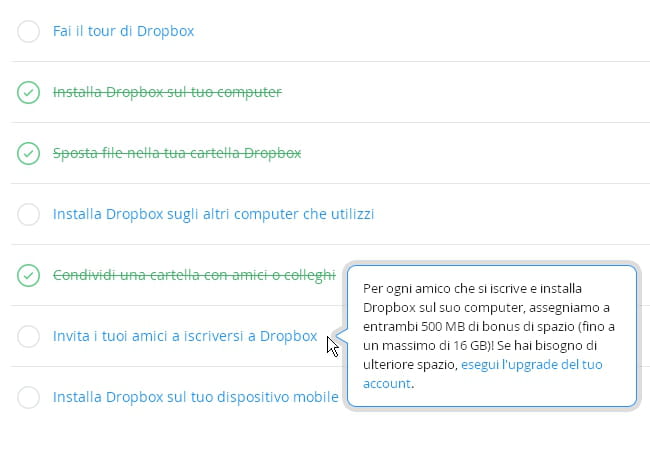Click empty circle beside "Installa Dropbox sul tuo dispositivo mobile"

pos(29,398)
